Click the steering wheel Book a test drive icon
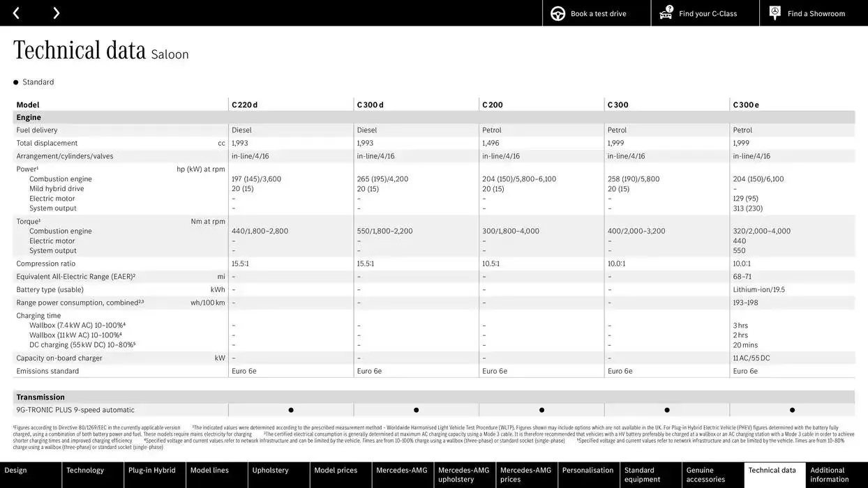Image resolution: width=868 pixels, height=488 pixels. tap(557, 13)
